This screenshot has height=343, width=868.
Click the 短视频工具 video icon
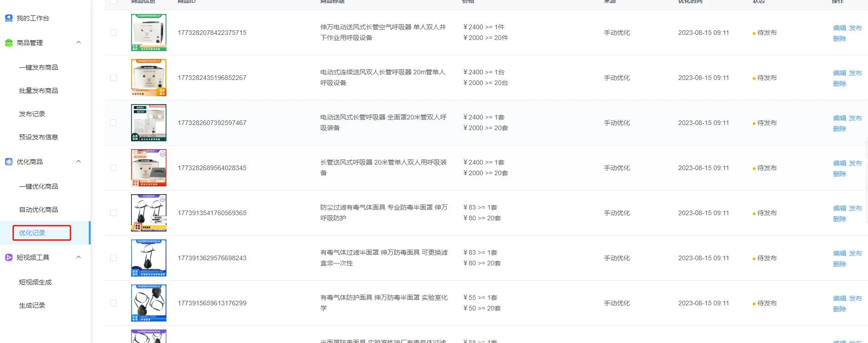[9, 257]
